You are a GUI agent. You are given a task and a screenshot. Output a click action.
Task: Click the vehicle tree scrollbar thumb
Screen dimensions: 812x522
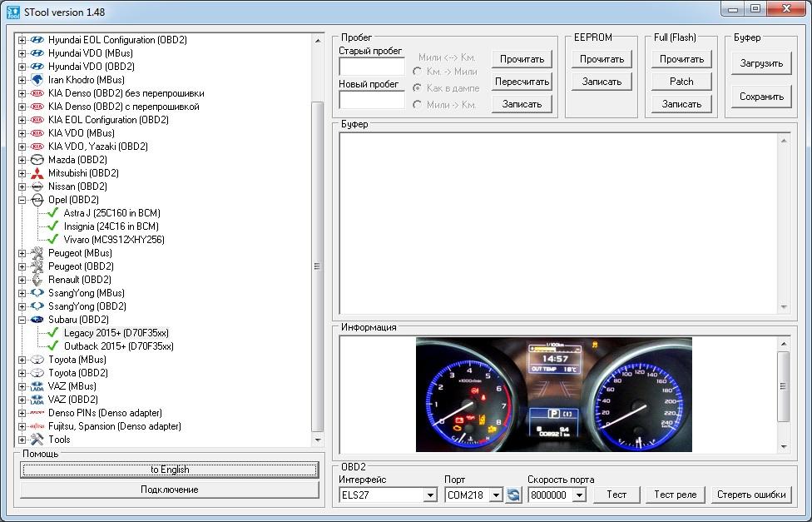tap(317, 266)
